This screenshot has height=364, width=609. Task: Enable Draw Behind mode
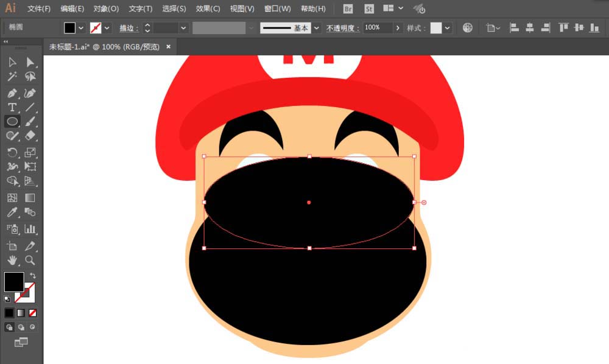21,327
